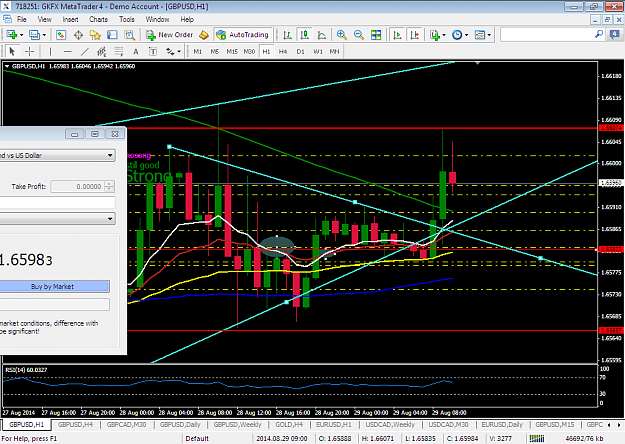
Task: Switch timeframe to M5
Action: [x=215, y=51]
